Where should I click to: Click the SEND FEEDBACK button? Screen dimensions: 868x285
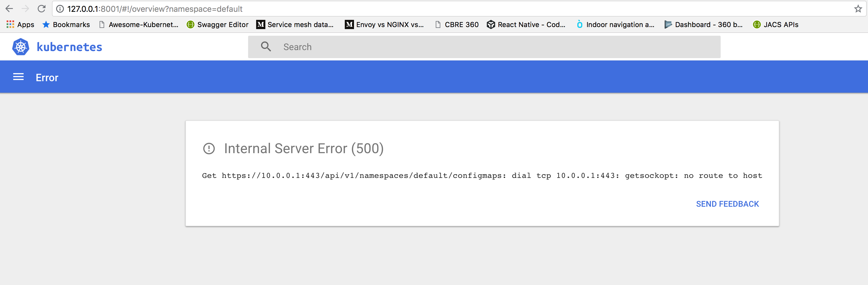pos(728,204)
